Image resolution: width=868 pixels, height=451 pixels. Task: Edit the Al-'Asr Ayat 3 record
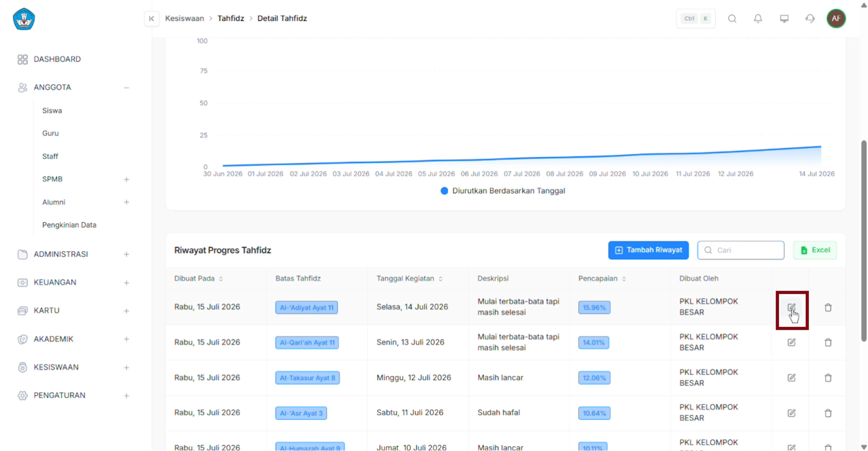[791, 413]
